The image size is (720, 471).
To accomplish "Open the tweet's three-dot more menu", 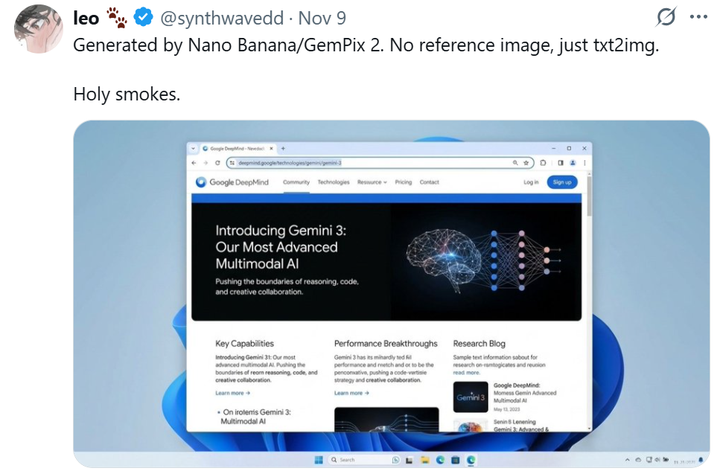I will tap(698, 17).
